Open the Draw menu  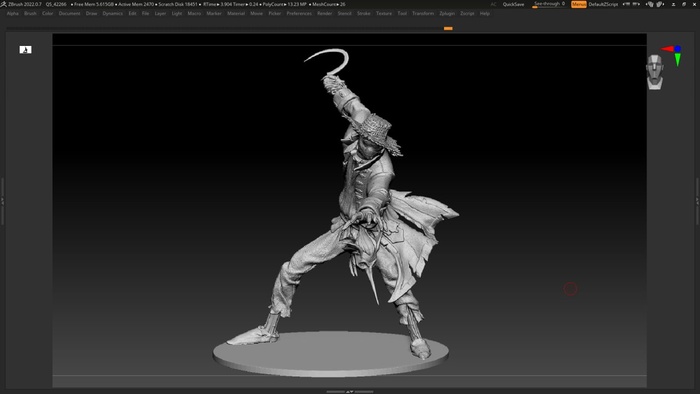click(x=91, y=13)
